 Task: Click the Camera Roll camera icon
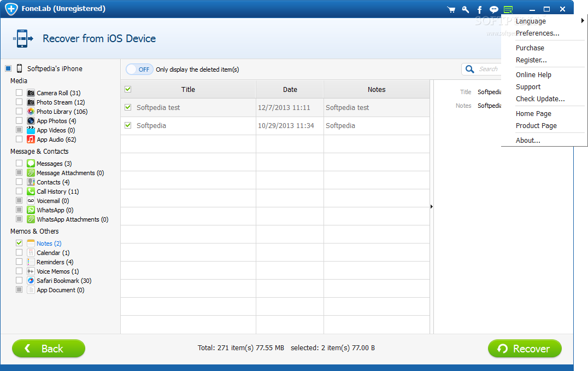[31, 93]
